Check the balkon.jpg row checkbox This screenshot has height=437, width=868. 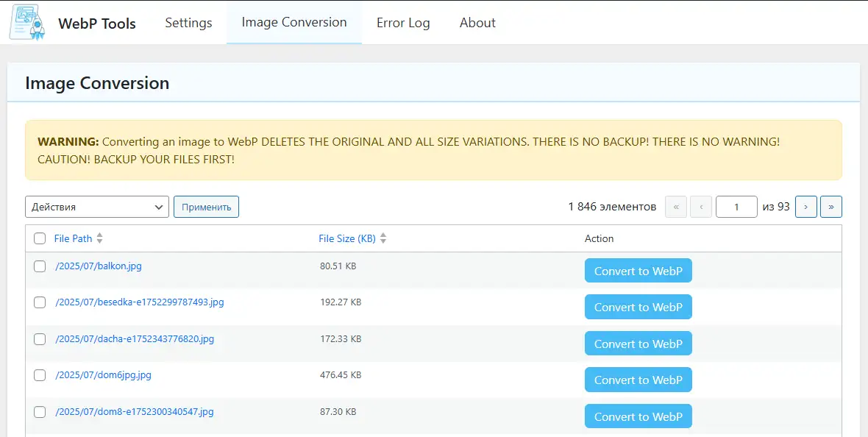(40, 266)
